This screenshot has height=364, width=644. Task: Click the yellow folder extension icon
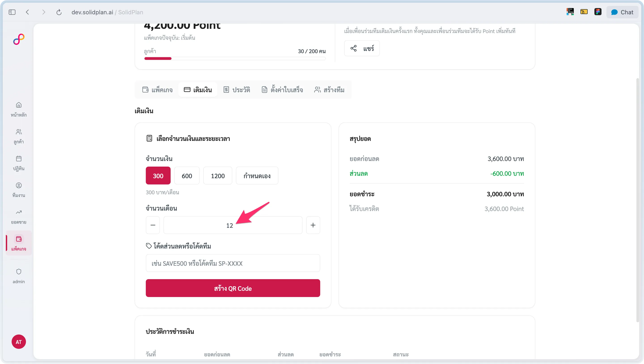[584, 12]
